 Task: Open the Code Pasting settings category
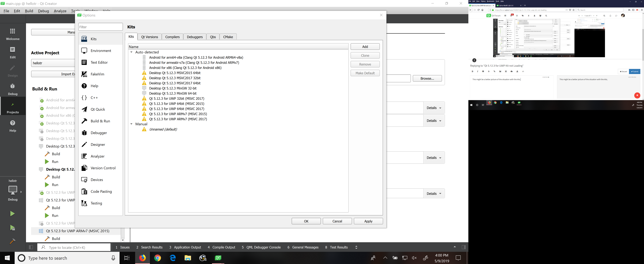(x=101, y=191)
